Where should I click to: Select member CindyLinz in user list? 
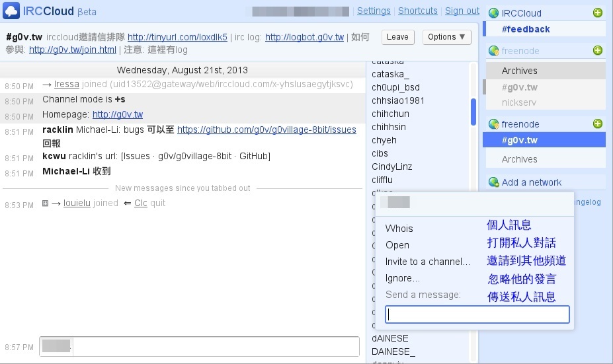[x=391, y=166]
